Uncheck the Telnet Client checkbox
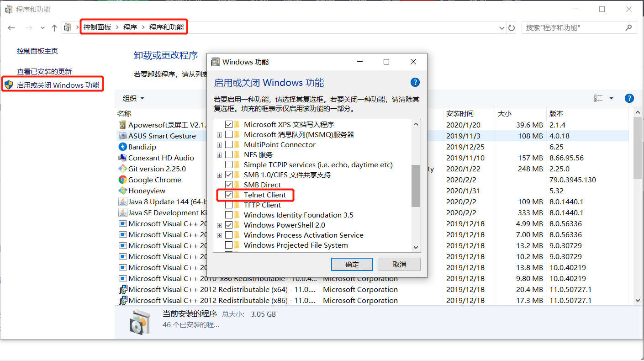Image resolution: width=644 pixels, height=361 pixels. pos(229,195)
